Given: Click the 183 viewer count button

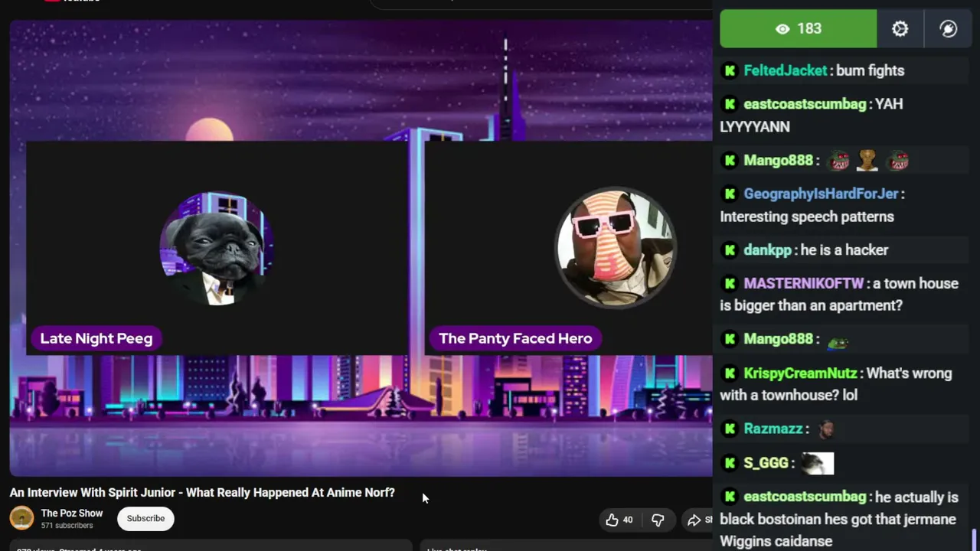Looking at the screenshot, I should (799, 29).
